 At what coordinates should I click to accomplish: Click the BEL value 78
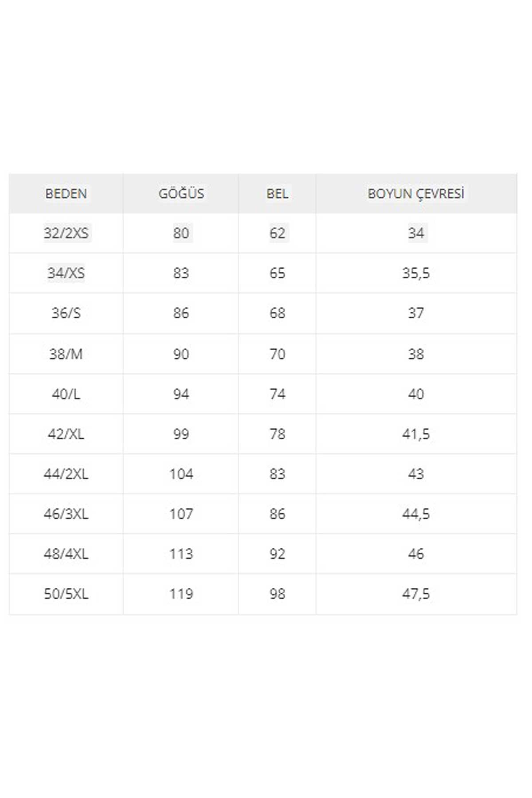(278, 434)
